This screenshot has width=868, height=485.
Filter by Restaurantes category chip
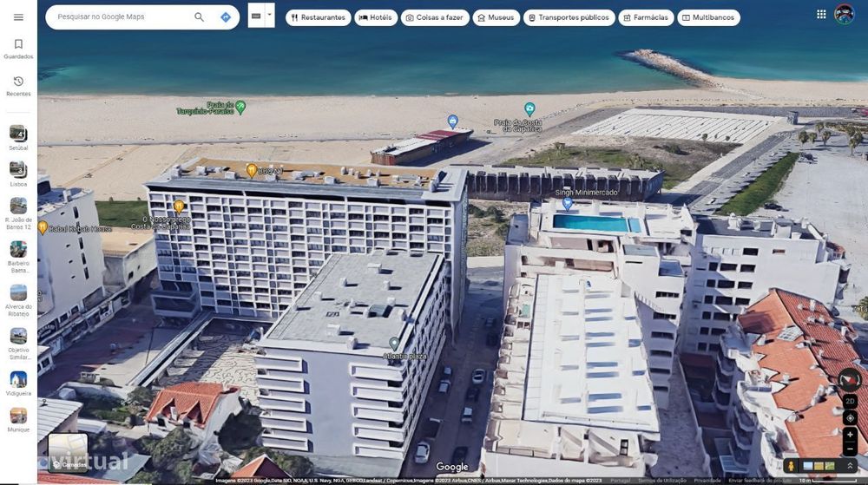coord(319,17)
